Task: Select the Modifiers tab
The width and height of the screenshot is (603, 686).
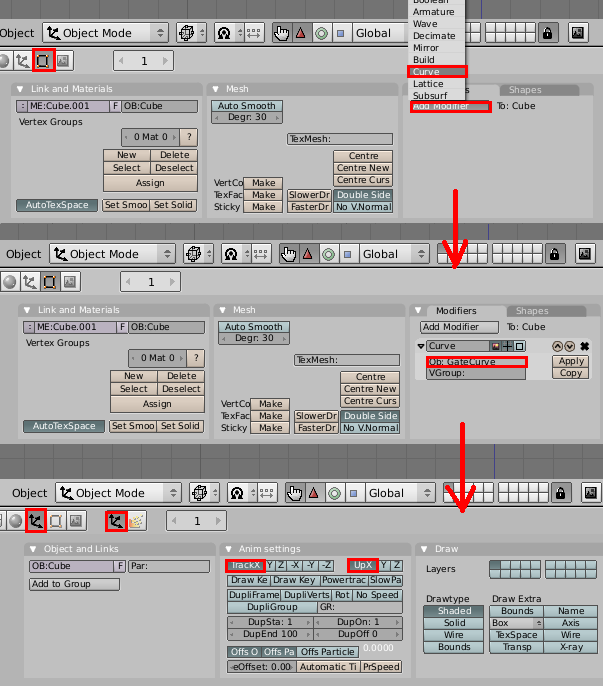Action: (x=456, y=311)
